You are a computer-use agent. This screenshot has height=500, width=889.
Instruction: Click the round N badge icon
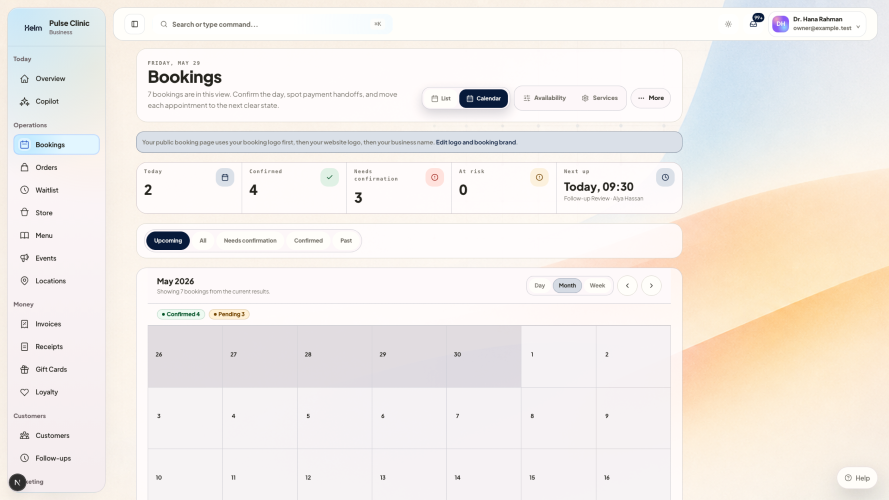coord(17,482)
